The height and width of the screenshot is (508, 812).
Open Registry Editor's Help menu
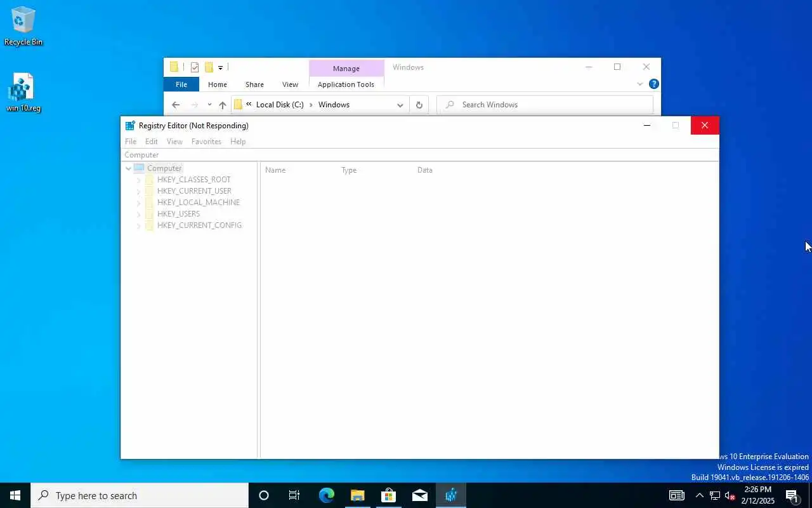click(x=238, y=142)
